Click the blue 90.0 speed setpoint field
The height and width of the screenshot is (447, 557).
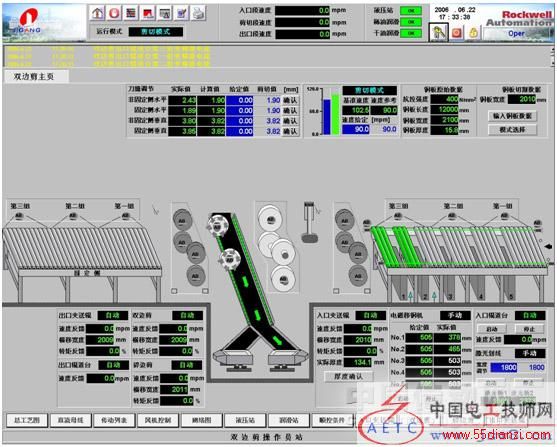(356, 129)
